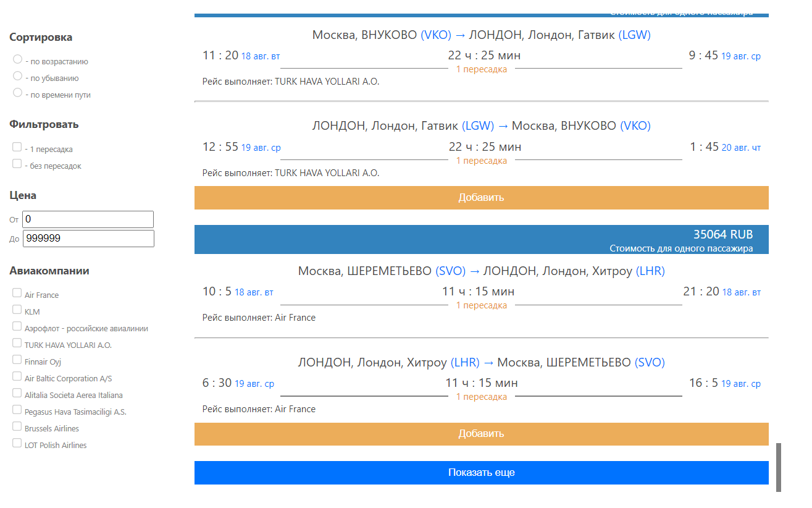812x508 pixels.
Task: Open the SVO Sheremetyevo airport link
Action: coord(450,271)
